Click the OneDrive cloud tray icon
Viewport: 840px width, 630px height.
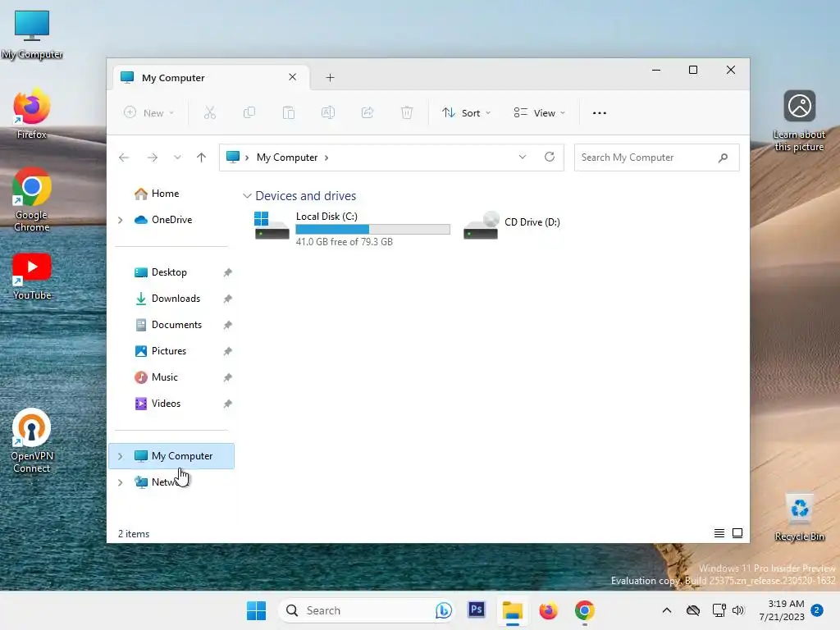pos(692,610)
